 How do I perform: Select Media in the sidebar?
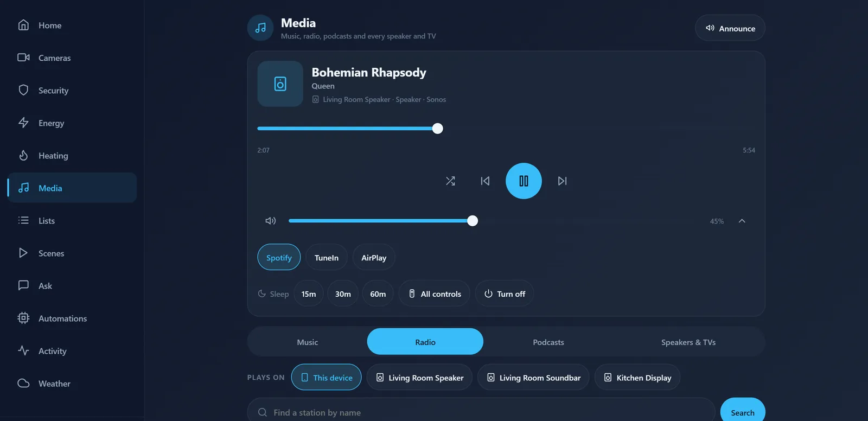coord(72,188)
